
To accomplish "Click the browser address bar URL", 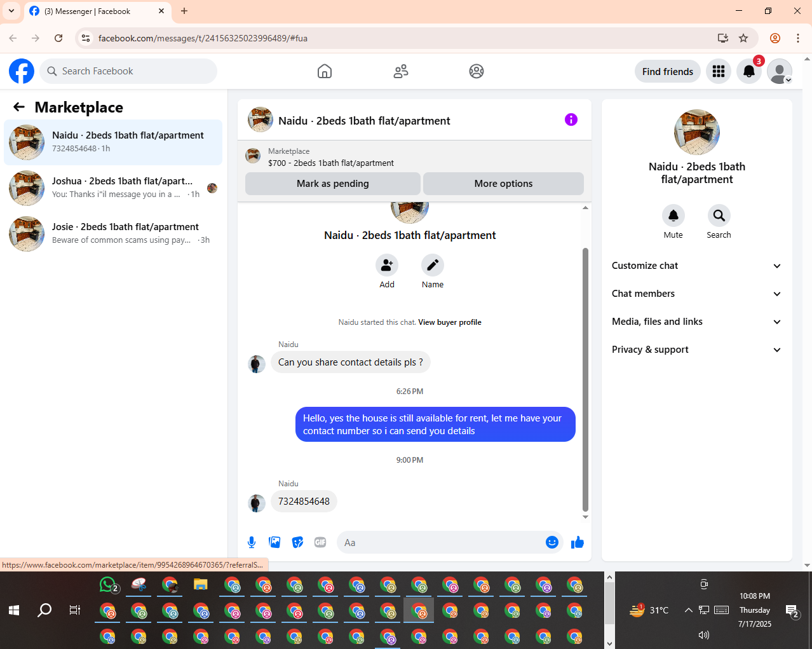I will 203,38.
